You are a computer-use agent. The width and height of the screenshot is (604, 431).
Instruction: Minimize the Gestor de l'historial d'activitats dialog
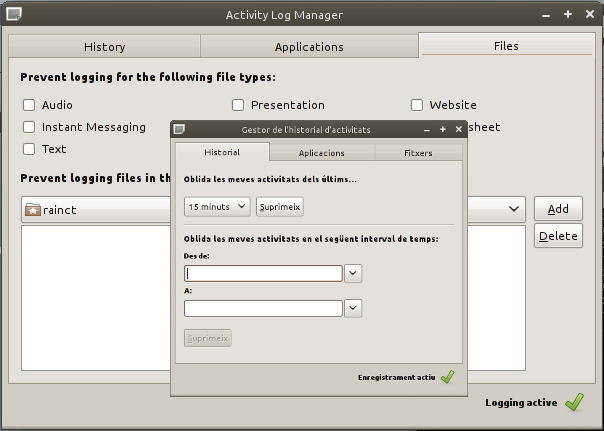427,129
